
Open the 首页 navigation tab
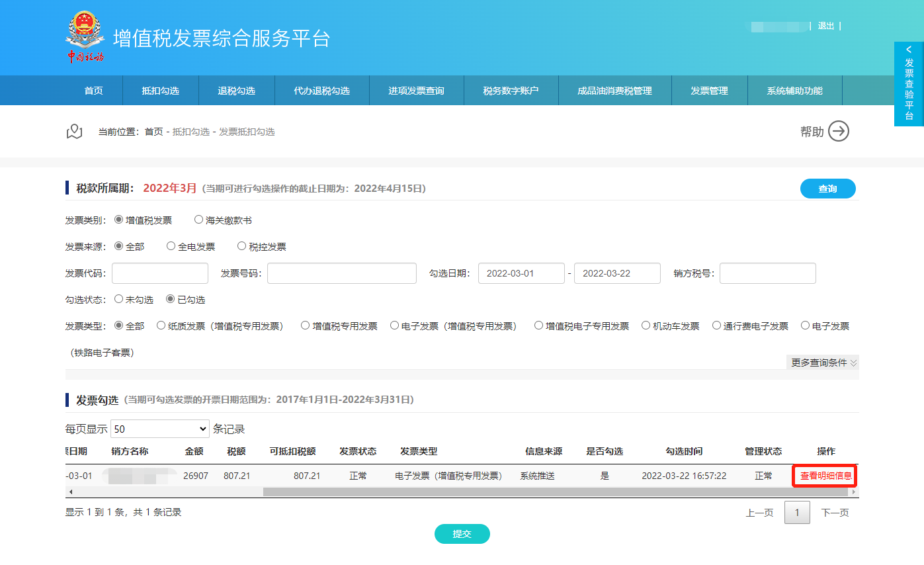(x=94, y=91)
